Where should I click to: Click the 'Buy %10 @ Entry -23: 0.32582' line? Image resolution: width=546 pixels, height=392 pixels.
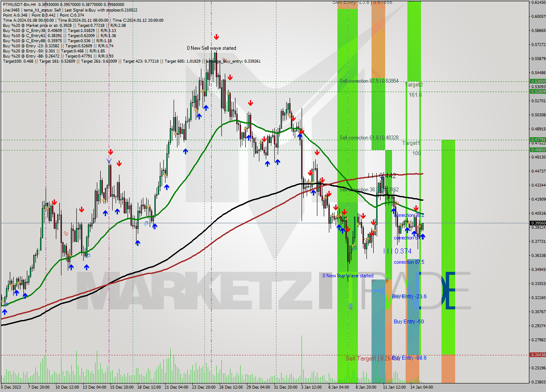58,46
